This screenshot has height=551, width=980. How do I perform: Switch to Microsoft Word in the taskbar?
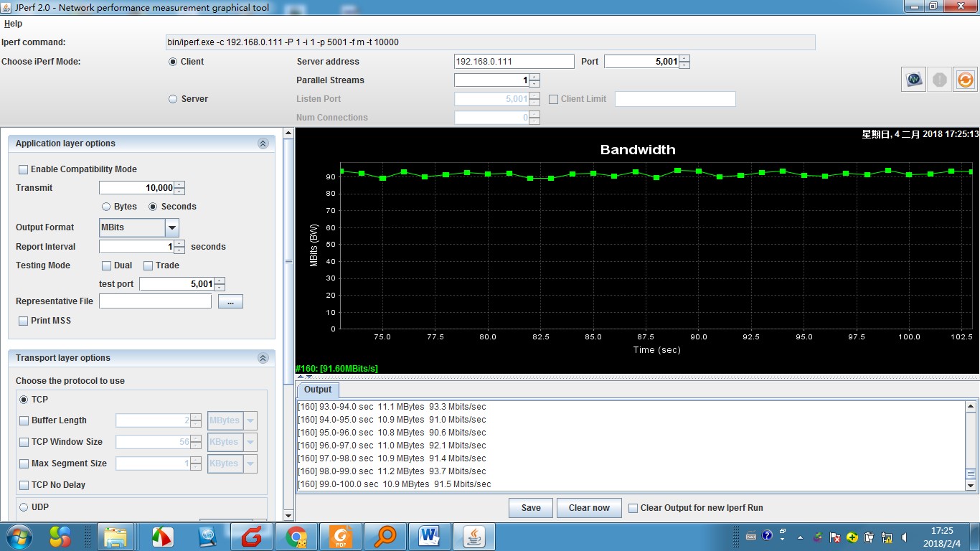coord(430,537)
